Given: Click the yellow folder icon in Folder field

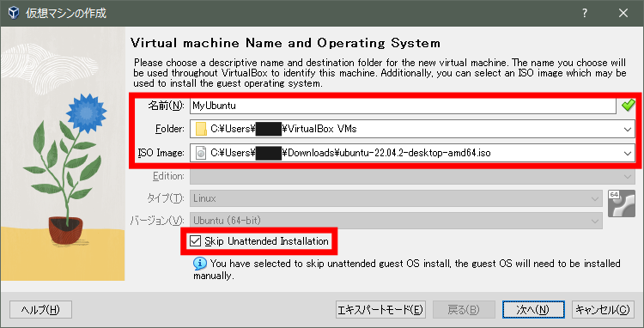Looking at the screenshot, I should [201, 130].
